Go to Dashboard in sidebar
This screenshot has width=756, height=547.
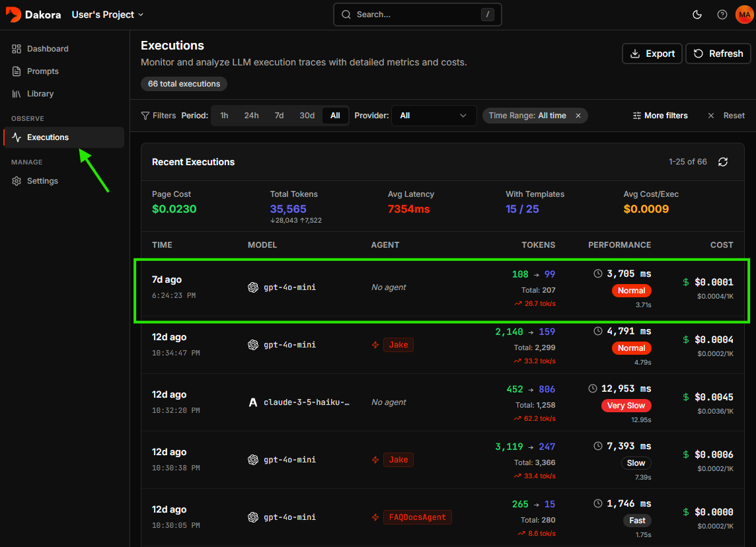pos(63,49)
